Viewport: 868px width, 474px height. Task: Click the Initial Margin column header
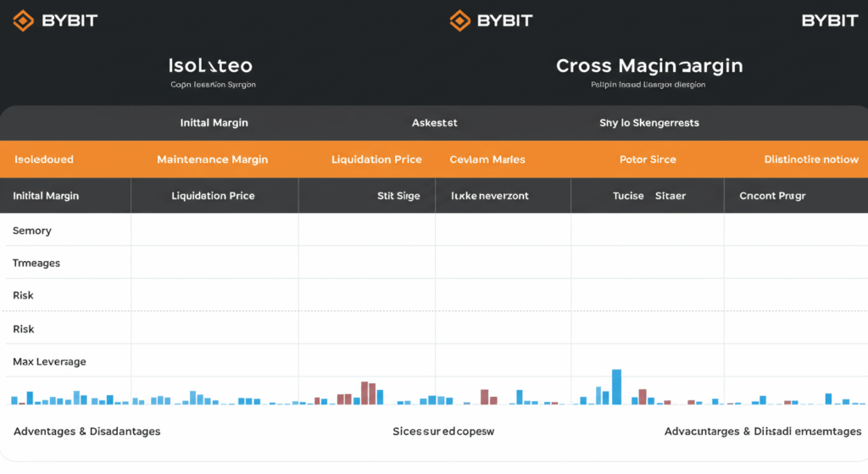pyautogui.click(x=46, y=196)
